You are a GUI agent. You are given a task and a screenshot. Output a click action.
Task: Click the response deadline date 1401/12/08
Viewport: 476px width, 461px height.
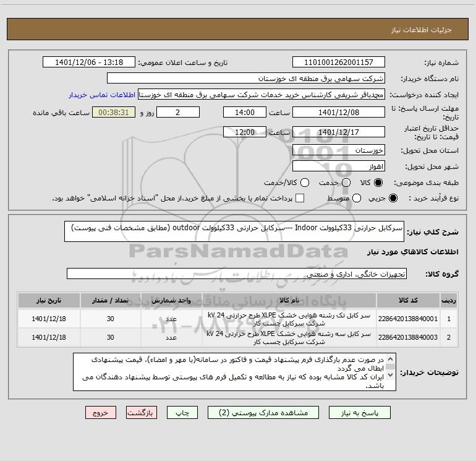339,112
